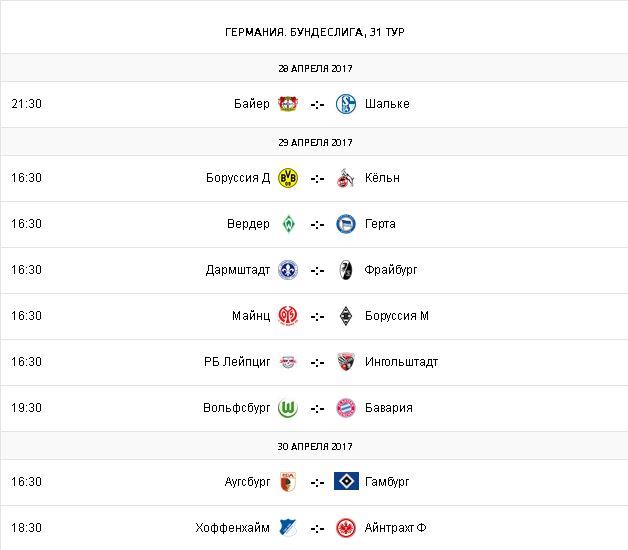This screenshot has width=628, height=550.
Task: Open the Боруссия Д team link
Action: 237,178
